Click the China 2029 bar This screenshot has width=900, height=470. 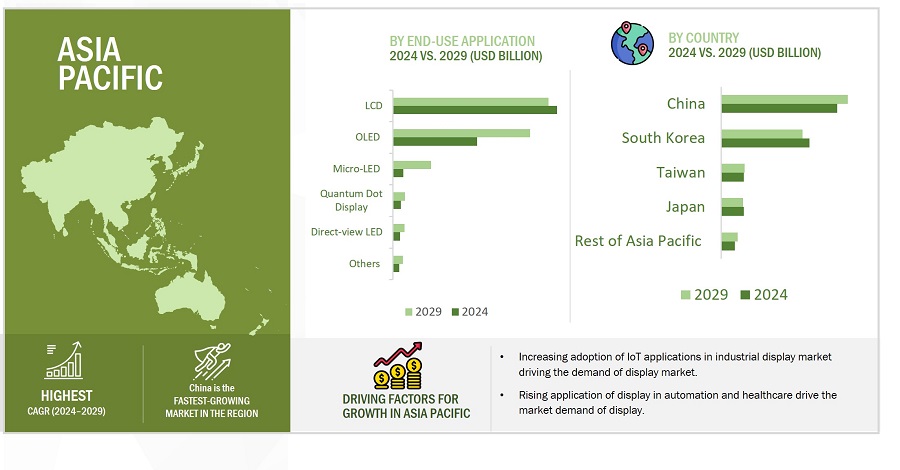pyautogui.click(x=784, y=99)
